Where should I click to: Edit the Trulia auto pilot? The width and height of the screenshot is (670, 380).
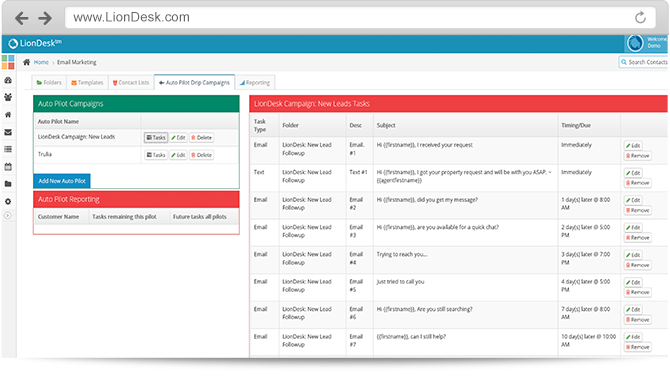[x=178, y=155]
